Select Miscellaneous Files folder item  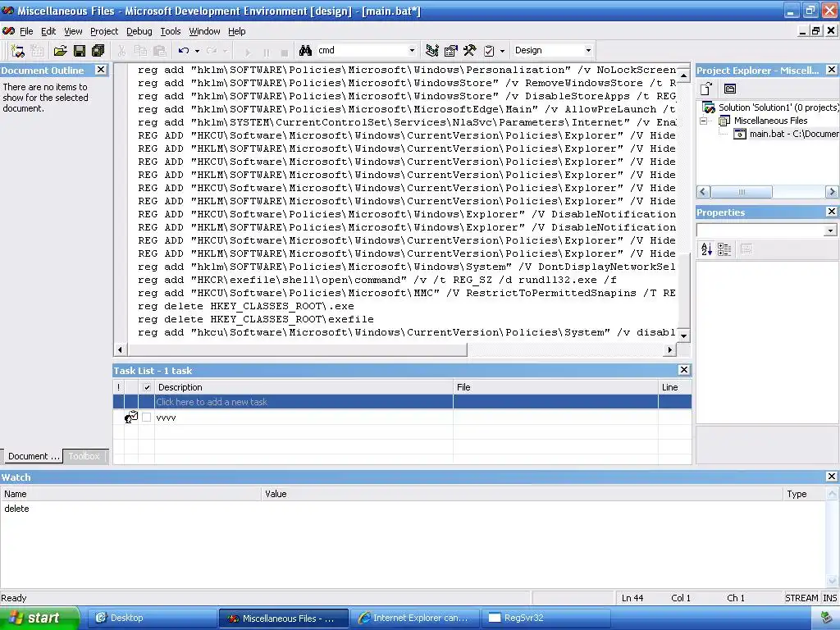point(770,121)
